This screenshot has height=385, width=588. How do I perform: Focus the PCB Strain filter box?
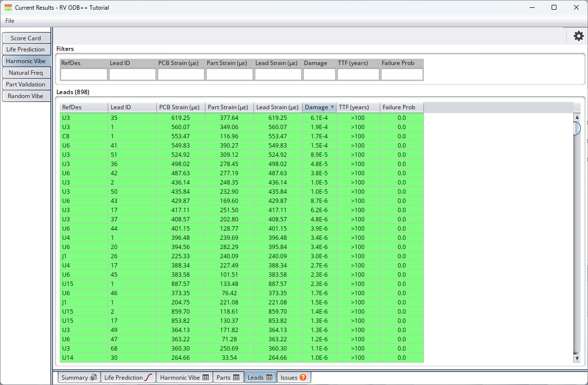pyautogui.click(x=181, y=74)
